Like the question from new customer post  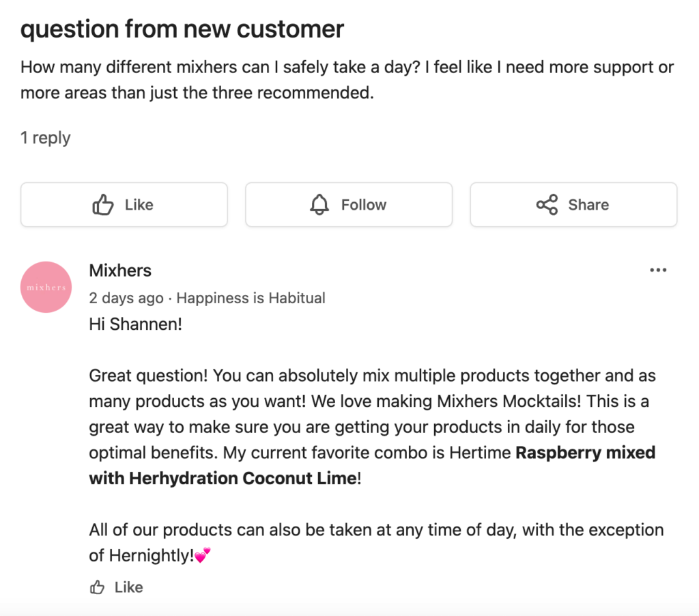124,204
